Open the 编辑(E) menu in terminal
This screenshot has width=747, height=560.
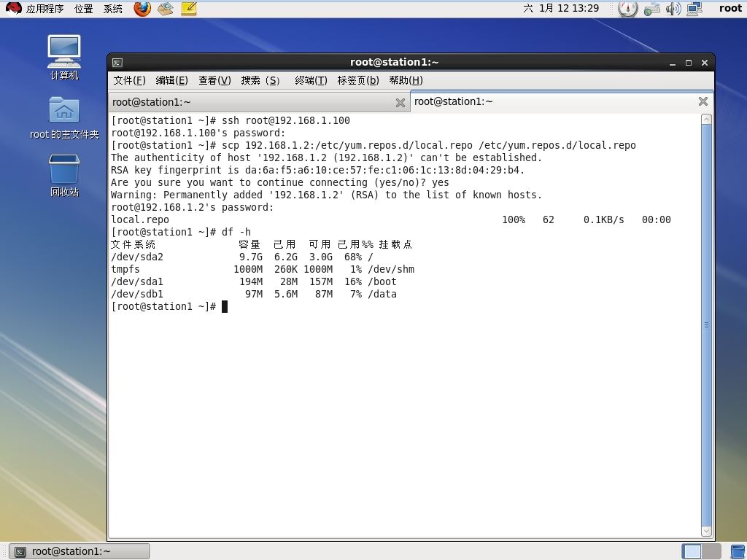pos(171,80)
